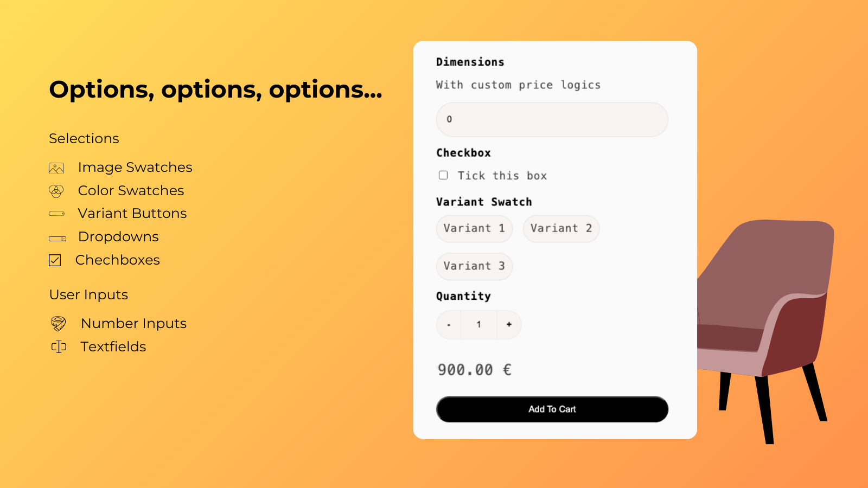Click the 900.00 € price text
Image resolution: width=868 pixels, height=488 pixels.
(474, 369)
